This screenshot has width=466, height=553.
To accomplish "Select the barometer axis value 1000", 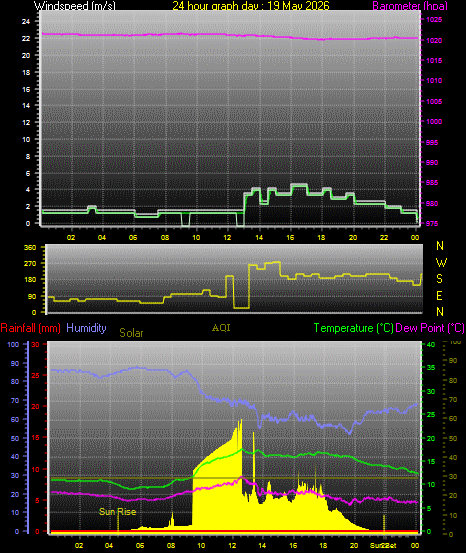I will click(x=434, y=121).
